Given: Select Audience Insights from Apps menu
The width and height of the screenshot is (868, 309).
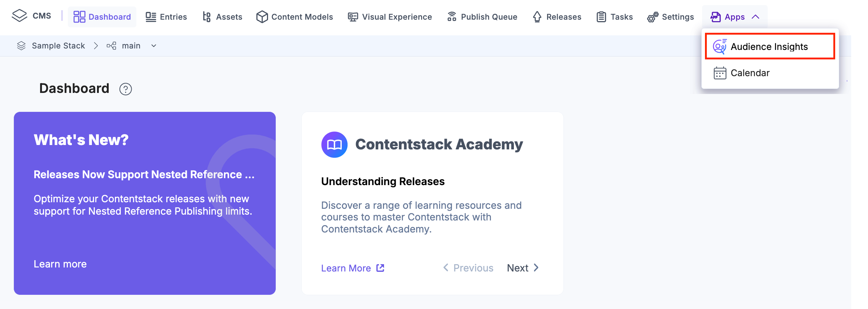Looking at the screenshot, I should coord(769,47).
